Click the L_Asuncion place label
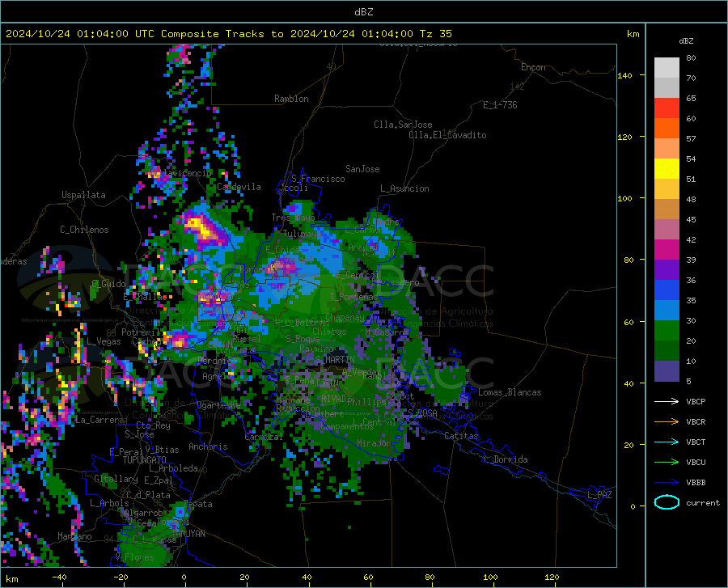 click(405, 188)
